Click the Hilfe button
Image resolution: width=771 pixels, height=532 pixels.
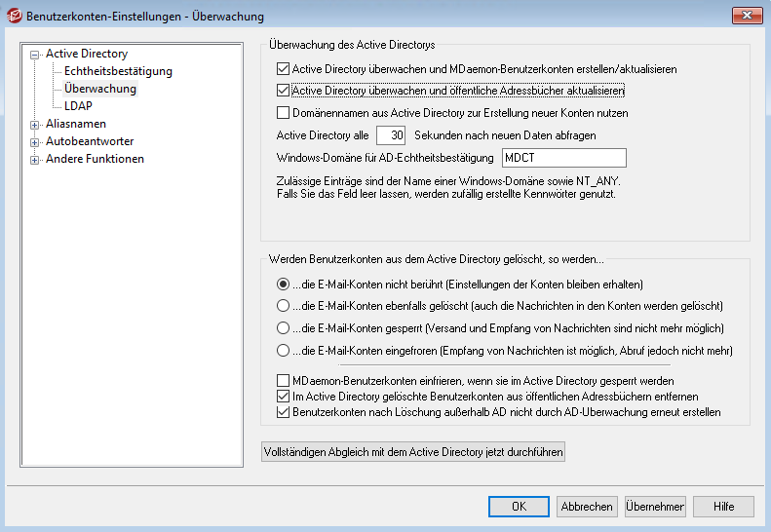click(x=723, y=507)
